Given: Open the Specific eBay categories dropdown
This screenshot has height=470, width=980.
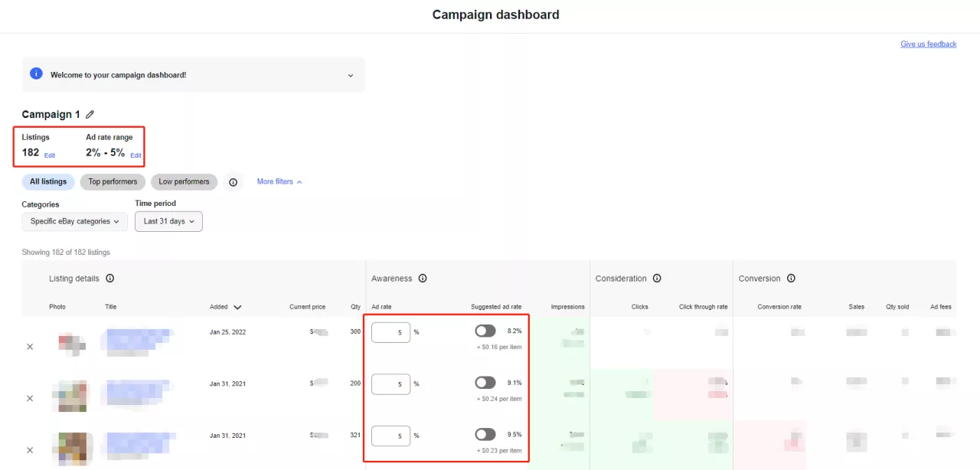Looking at the screenshot, I should tap(74, 221).
